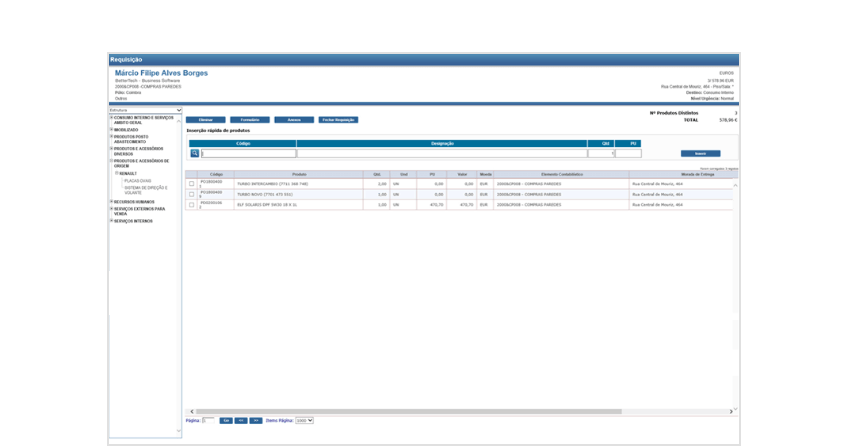Click the Valor column header
848x446 pixels.
[x=462, y=175]
